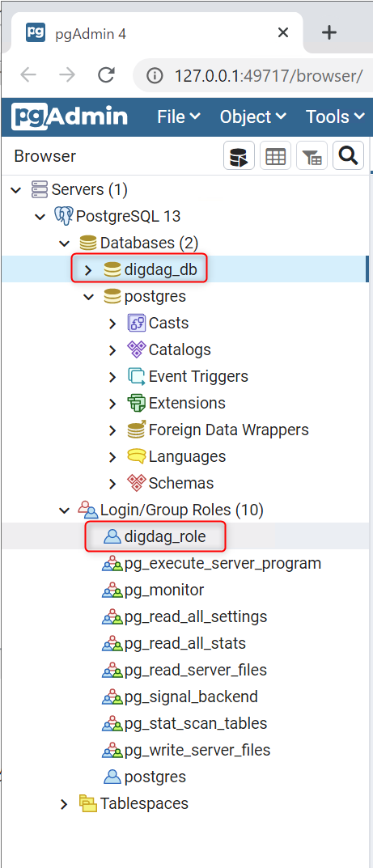Image resolution: width=373 pixels, height=868 pixels.
Task: Select the Login/Group Roles (10) label
Action: tap(181, 510)
